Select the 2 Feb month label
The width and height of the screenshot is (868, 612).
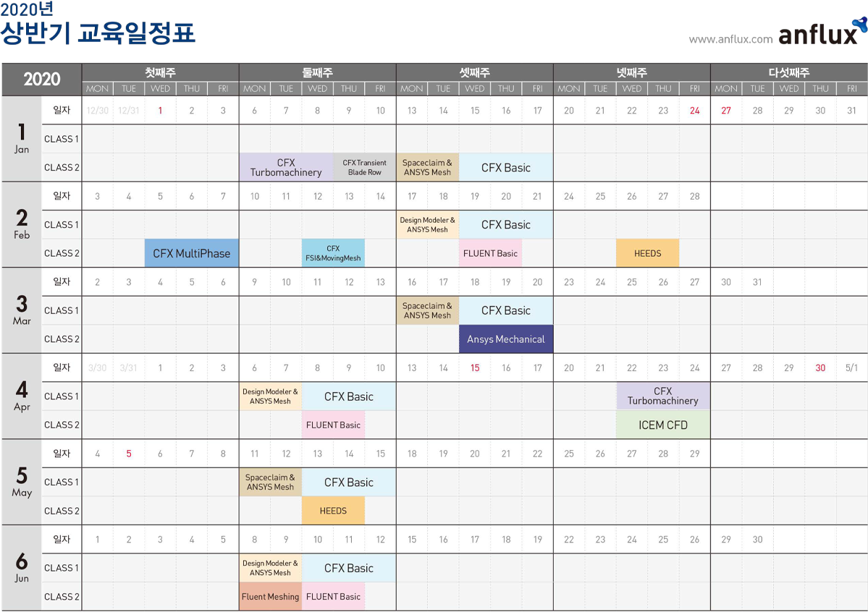pos(22,224)
